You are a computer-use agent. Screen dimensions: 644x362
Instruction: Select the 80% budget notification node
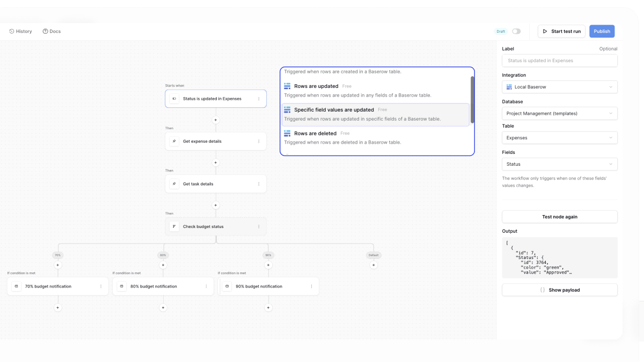click(x=163, y=286)
